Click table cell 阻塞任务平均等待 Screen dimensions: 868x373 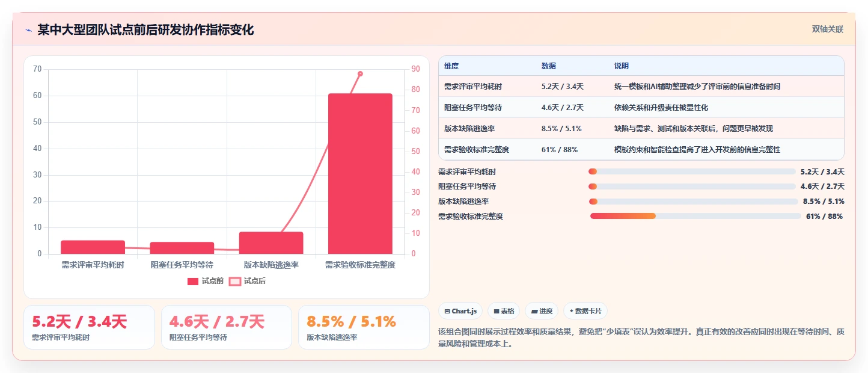pos(473,108)
